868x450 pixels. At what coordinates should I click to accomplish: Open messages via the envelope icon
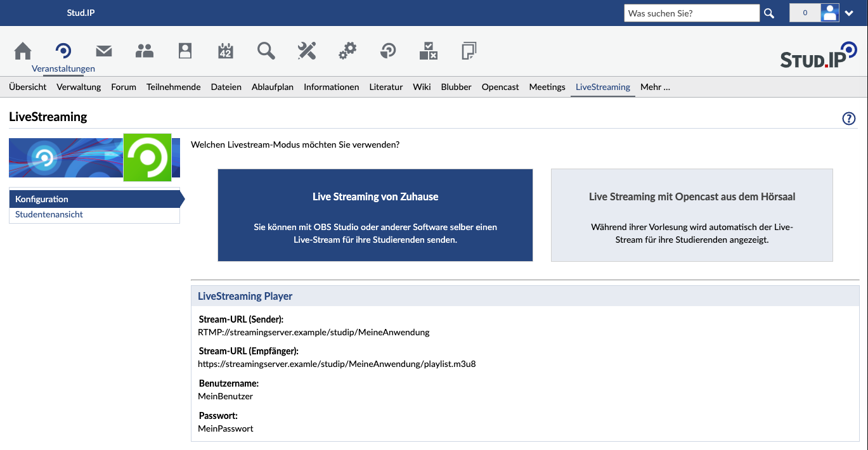(104, 51)
